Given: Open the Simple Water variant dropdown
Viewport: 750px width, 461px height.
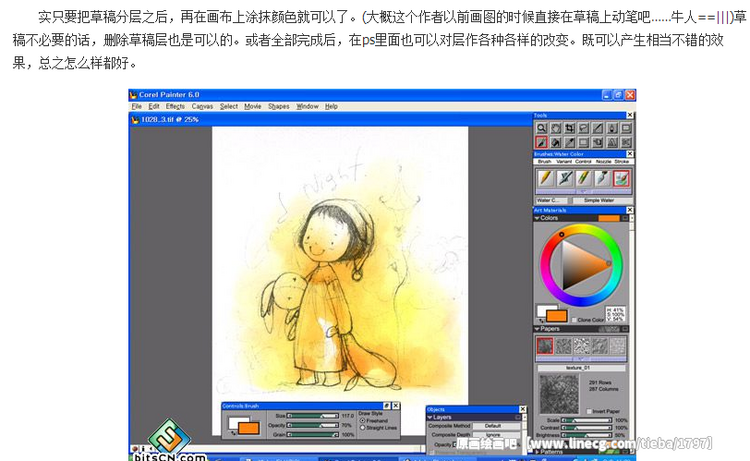Looking at the screenshot, I should 601,201.
